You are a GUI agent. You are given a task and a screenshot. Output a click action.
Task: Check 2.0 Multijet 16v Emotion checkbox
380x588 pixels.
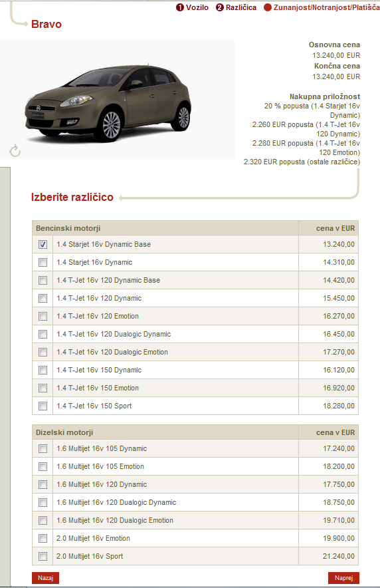[x=43, y=539]
